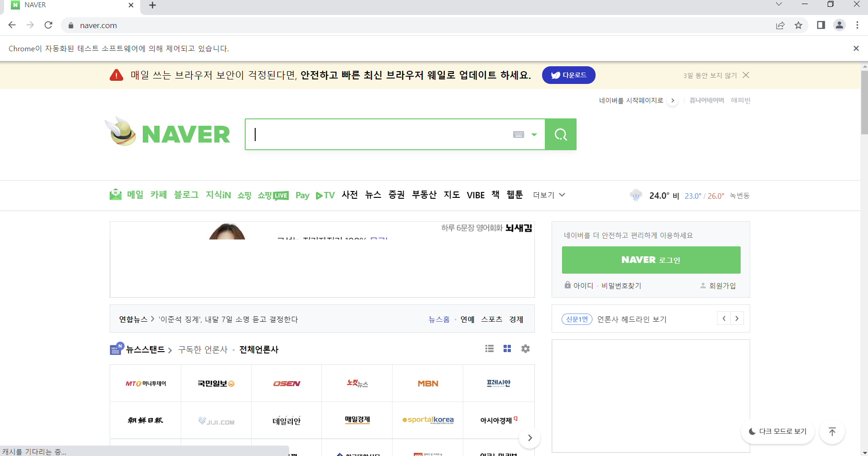868x456 pixels.
Task: Switch newsstand to grid view
Action: pos(507,348)
